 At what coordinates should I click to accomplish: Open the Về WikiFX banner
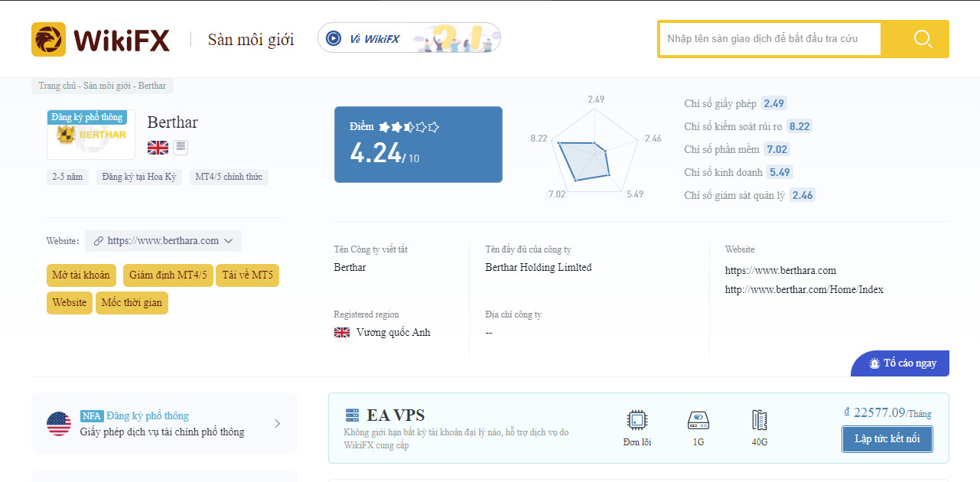click(409, 37)
